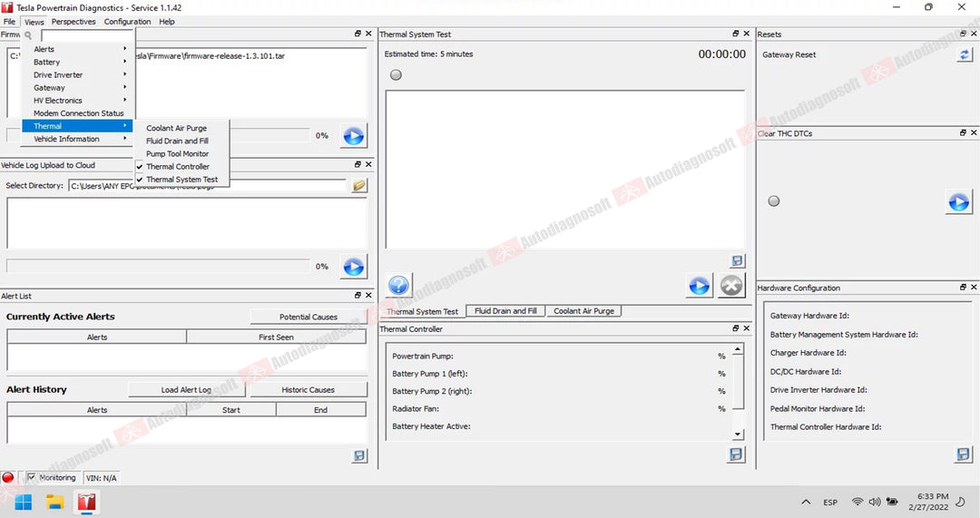Save Thermal Controller data icon
This screenshot has height=518, width=980.
[x=736, y=454]
